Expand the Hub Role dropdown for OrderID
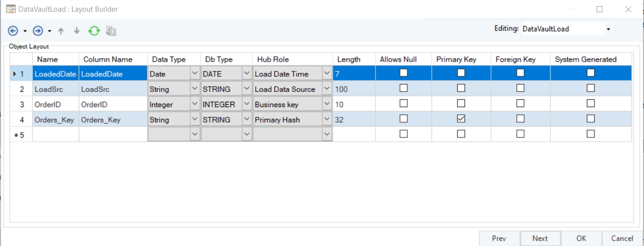644x246 pixels. pos(327,104)
